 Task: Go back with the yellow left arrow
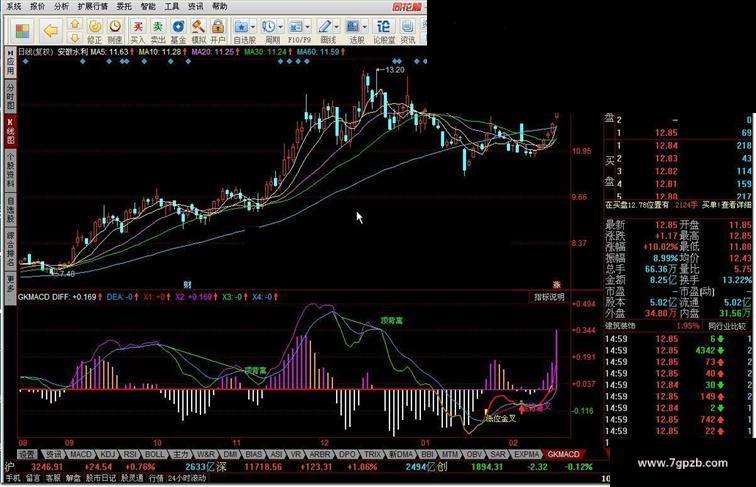coord(50,31)
